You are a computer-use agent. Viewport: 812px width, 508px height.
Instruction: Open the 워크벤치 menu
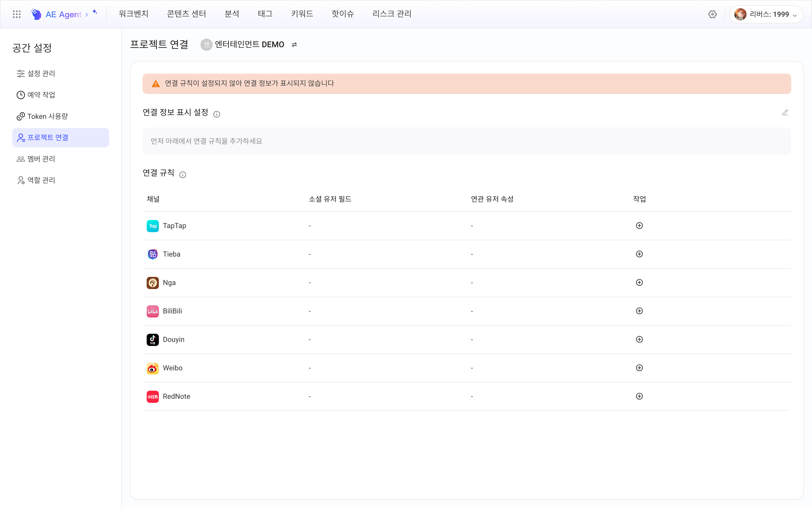(133, 14)
